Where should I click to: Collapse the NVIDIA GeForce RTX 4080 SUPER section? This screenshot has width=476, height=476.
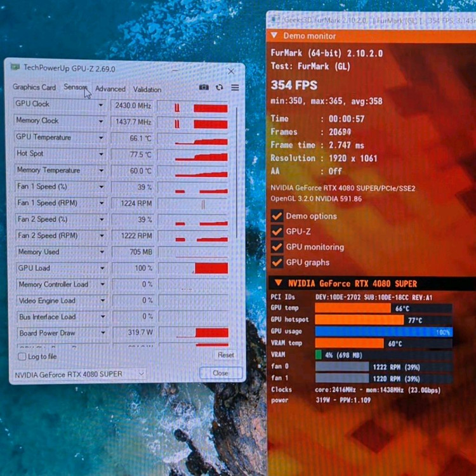278,283
